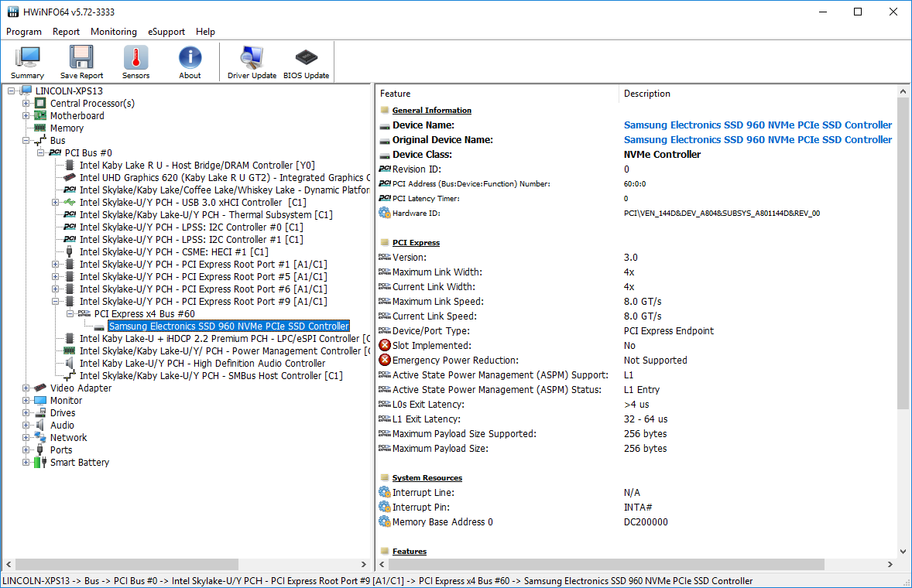Click the Description column header
The height and width of the screenshot is (588, 912).
point(647,94)
